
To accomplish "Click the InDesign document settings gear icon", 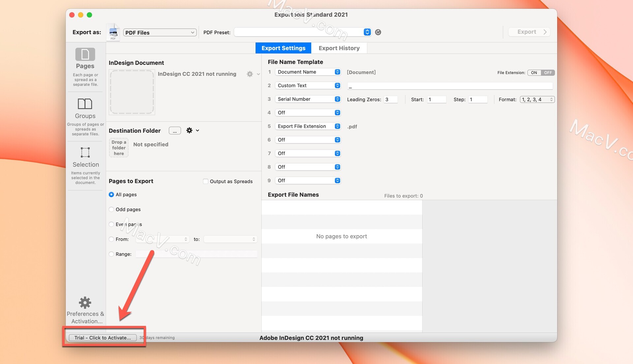I will 250,74.
